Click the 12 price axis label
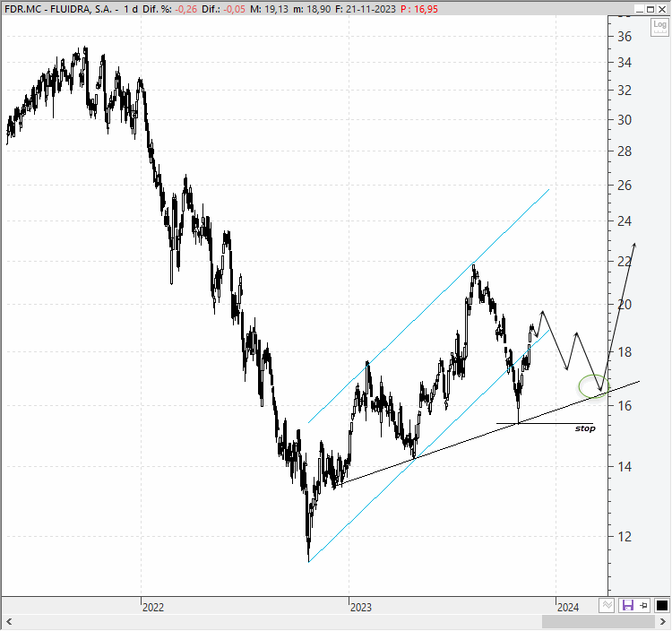 coord(625,537)
